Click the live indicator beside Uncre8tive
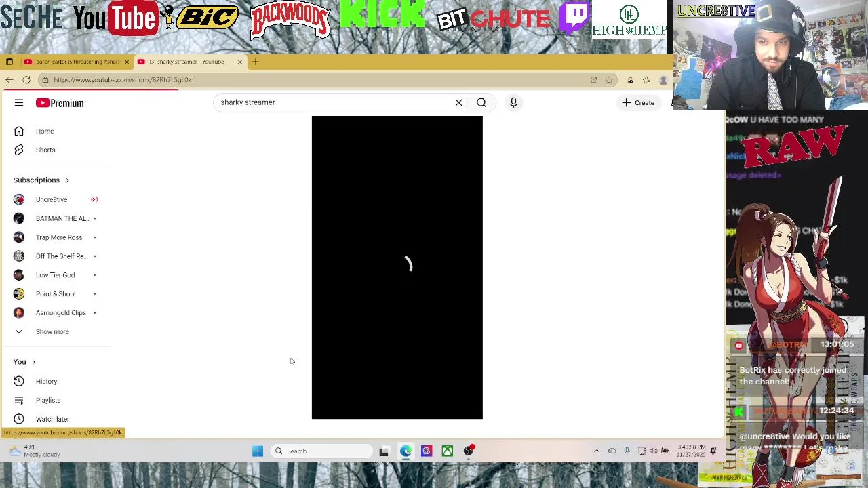This screenshot has width=868, height=488. [94, 199]
